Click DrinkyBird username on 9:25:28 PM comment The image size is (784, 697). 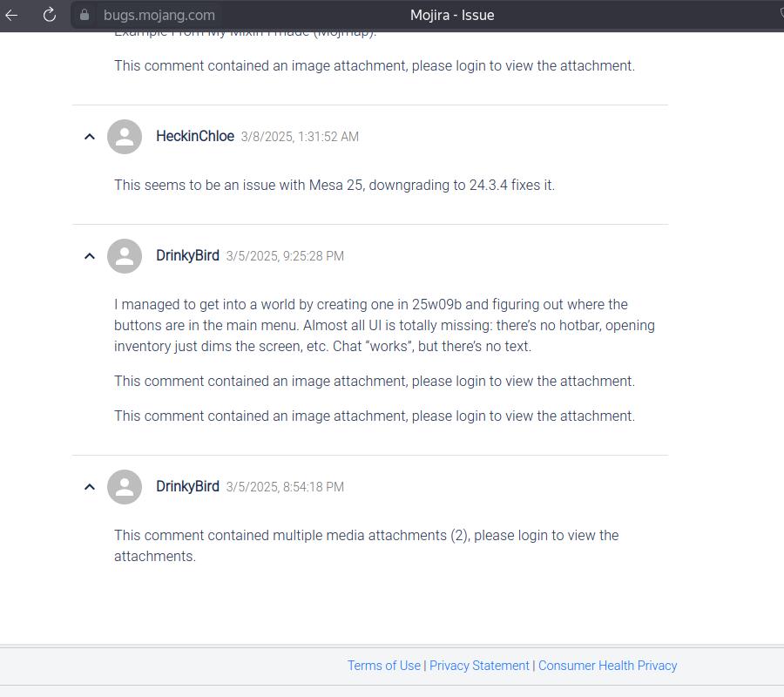187,255
